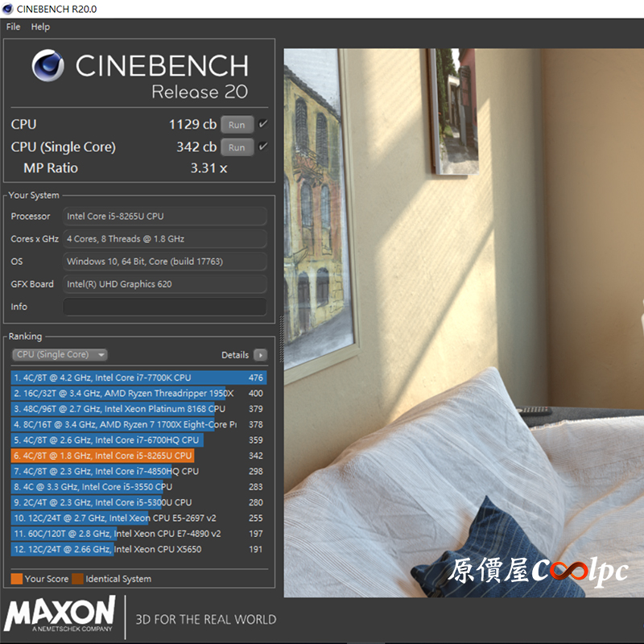Click the Cinebench title bar app icon
Image resolution: width=644 pixels, height=644 pixels.
(7, 9)
